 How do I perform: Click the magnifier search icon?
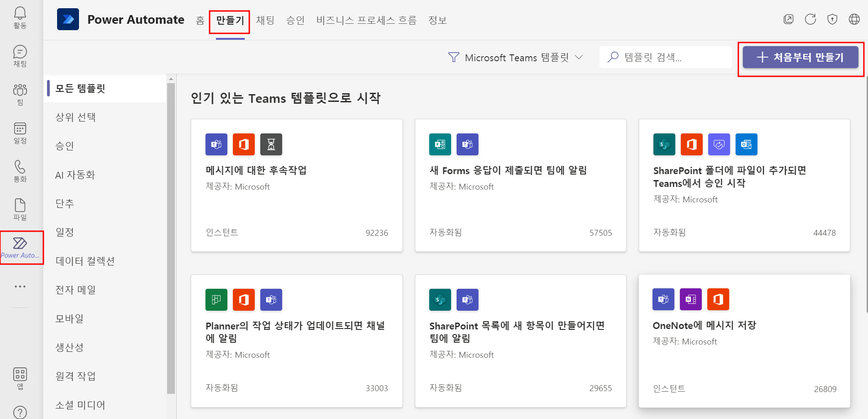[x=613, y=57]
